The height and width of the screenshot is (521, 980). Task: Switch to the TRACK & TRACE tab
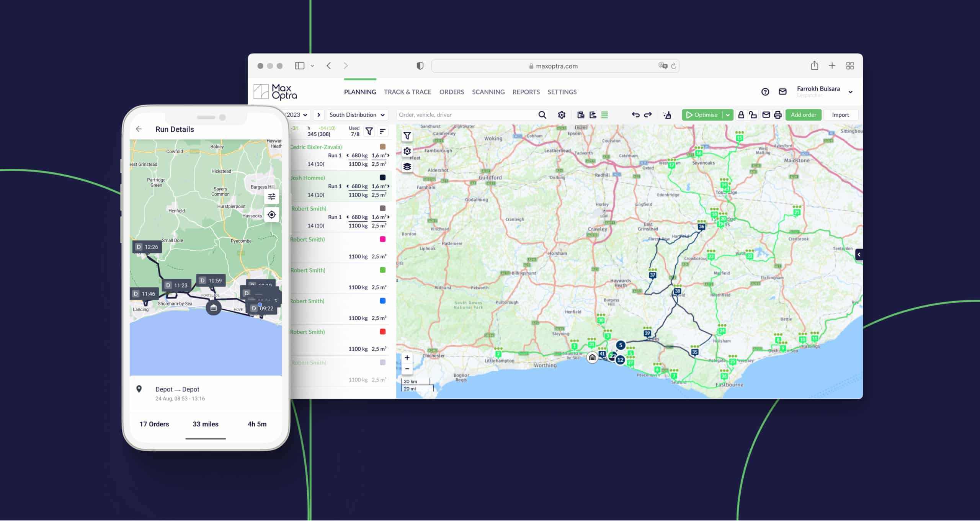point(407,92)
